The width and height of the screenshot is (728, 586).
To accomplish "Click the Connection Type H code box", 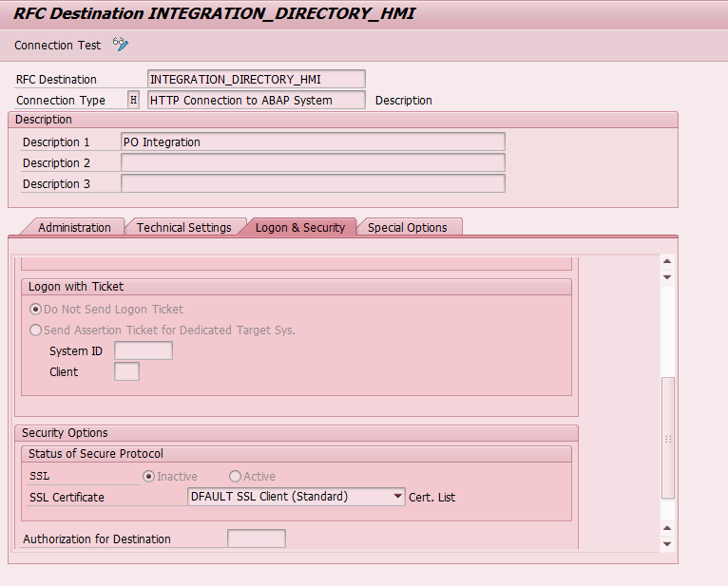I will [x=133, y=100].
